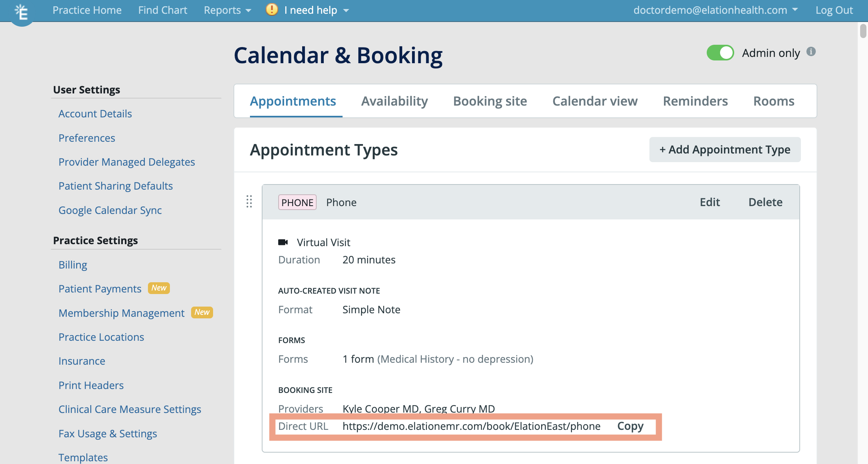This screenshot has width=868, height=464.
Task: Click the Add Appointment Type button
Action: tap(724, 150)
